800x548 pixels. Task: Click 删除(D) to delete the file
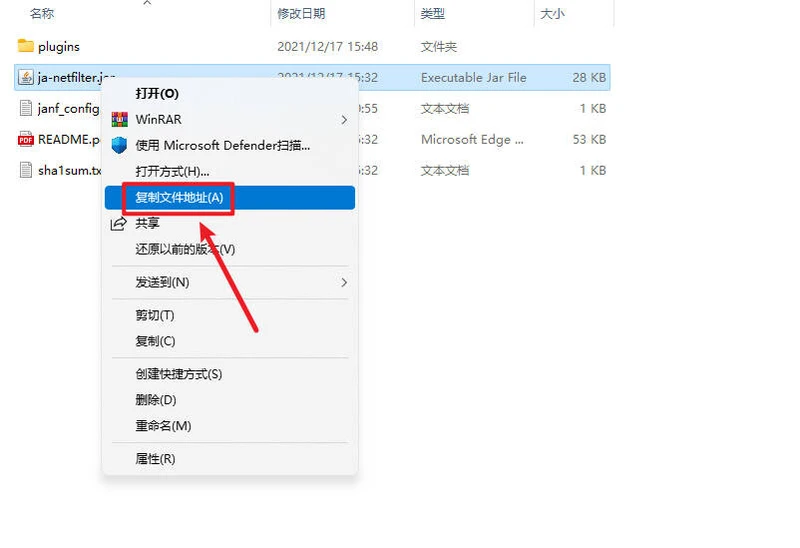[156, 400]
